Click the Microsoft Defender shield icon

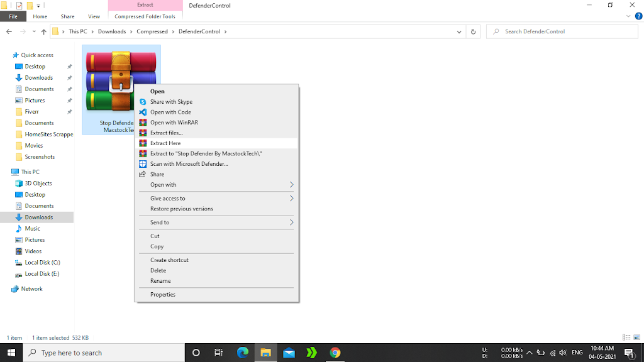[143, 164]
